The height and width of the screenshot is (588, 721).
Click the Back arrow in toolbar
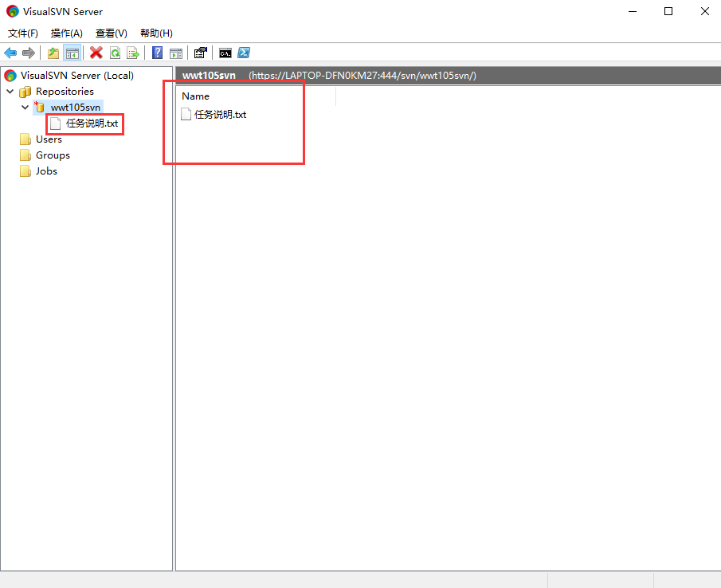click(x=10, y=53)
